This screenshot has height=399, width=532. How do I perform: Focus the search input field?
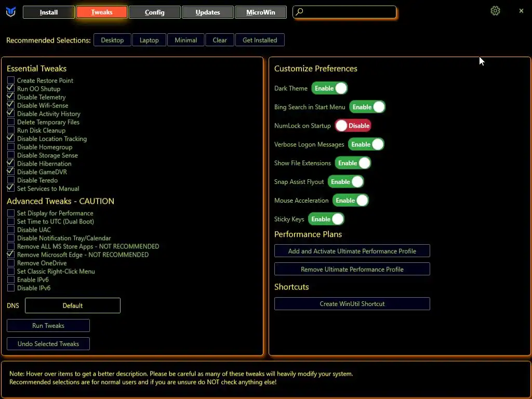[x=344, y=12]
